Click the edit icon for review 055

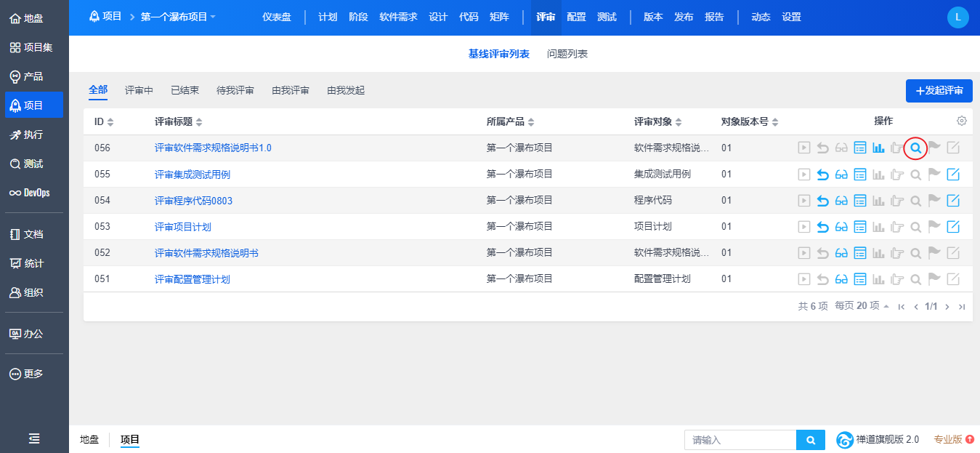pyautogui.click(x=953, y=175)
